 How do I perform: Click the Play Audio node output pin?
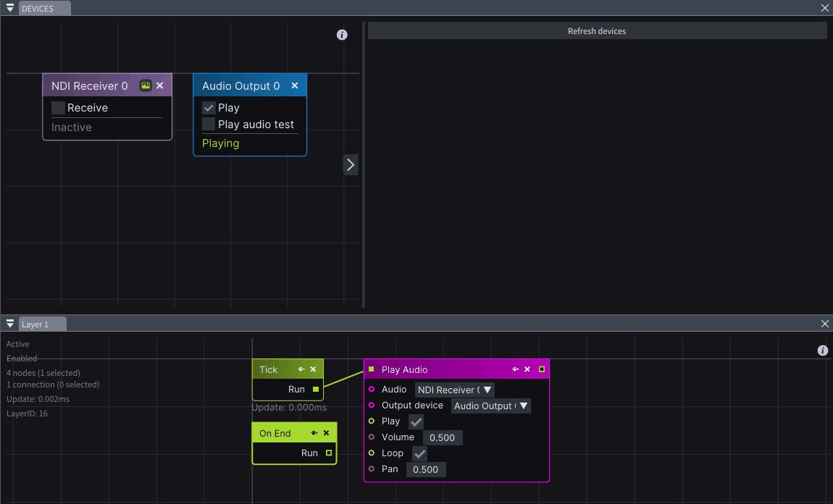point(542,369)
